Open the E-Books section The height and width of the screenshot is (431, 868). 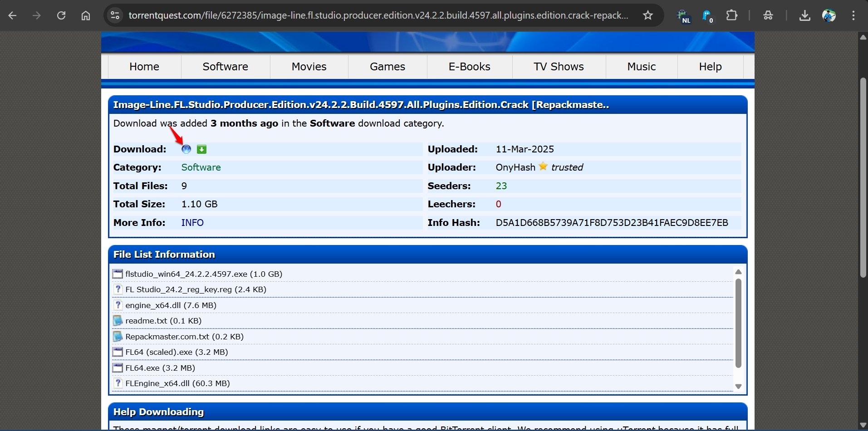(x=470, y=67)
